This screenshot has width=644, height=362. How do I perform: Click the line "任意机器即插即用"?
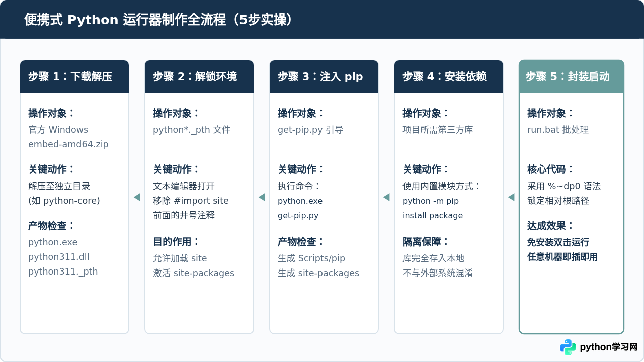(x=562, y=257)
